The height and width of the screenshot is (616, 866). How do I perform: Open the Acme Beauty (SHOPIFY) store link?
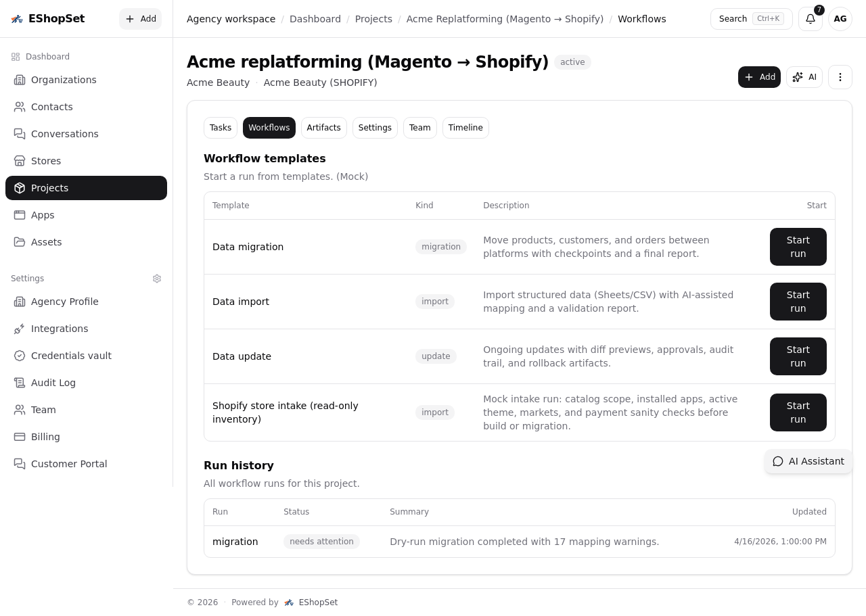(x=320, y=82)
